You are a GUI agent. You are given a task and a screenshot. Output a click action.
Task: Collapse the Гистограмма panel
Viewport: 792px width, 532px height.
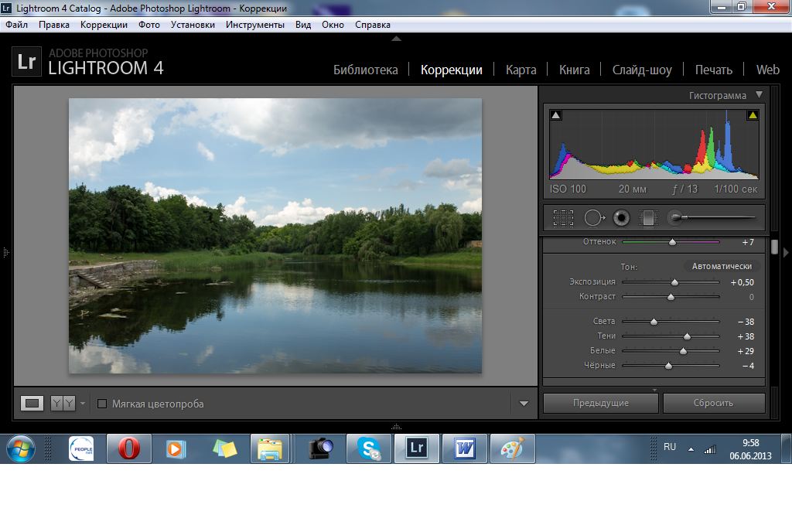pos(759,95)
